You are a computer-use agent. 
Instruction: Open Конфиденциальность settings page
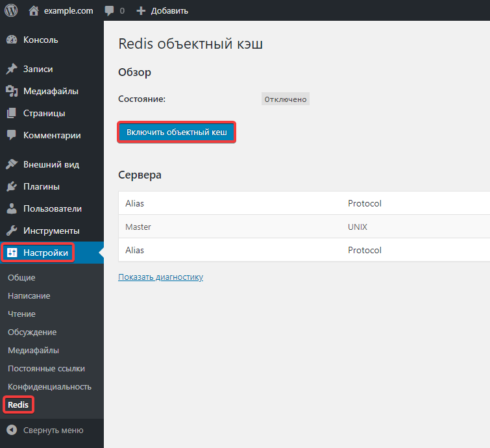coord(49,386)
